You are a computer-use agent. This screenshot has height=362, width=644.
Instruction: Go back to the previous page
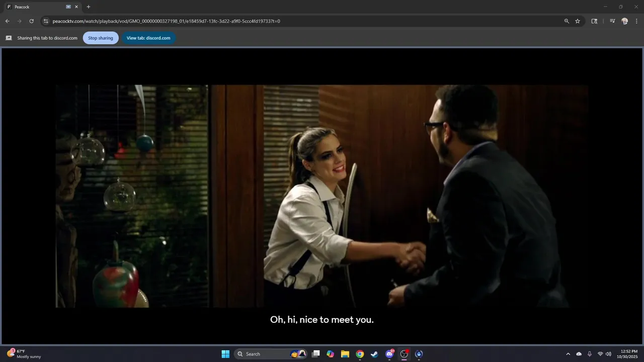coord(7,21)
